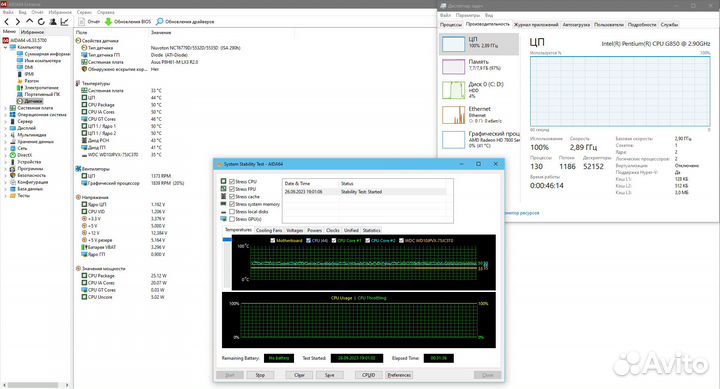This screenshot has width=720, height=389.
Task: Switch to the Clocks tab
Action: coord(333,230)
